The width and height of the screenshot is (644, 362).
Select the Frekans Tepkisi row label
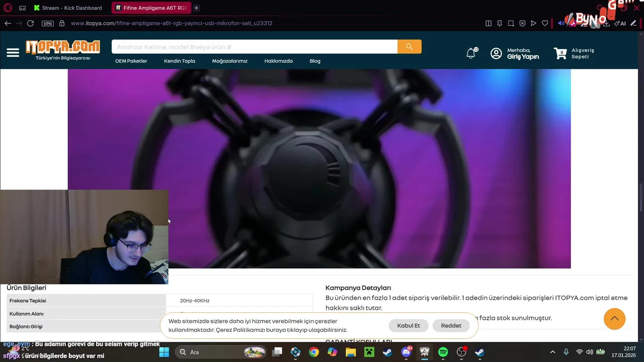coord(28,301)
